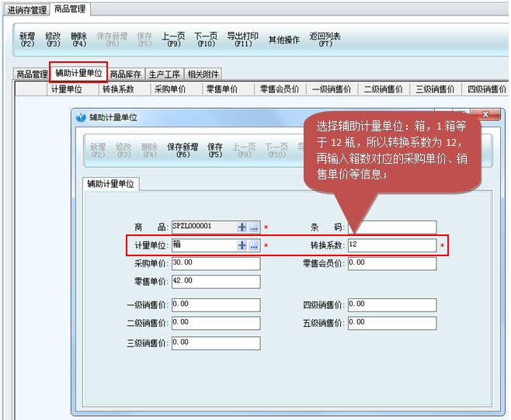Click 返回列表 (F7) button

click(x=325, y=40)
